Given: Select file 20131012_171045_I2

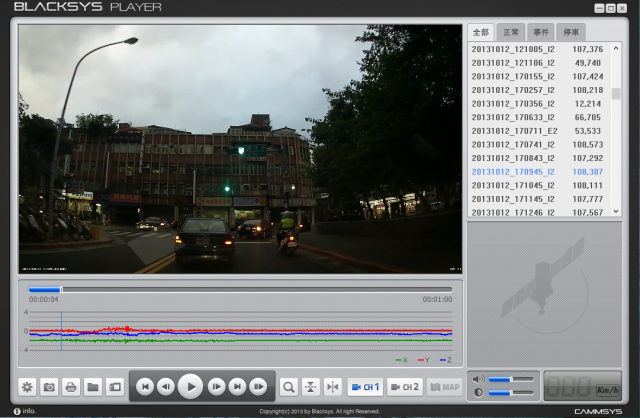Looking at the screenshot, I should 540,185.
